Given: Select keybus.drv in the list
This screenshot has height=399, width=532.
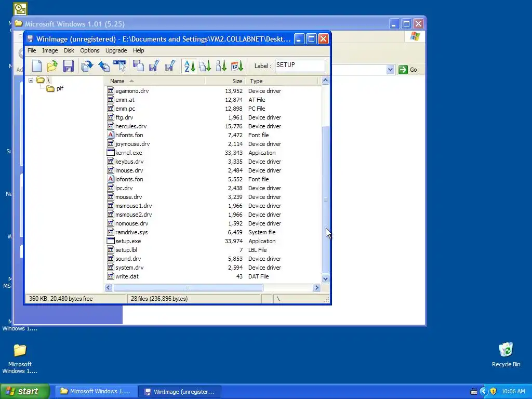Looking at the screenshot, I should (x=129, y=162).
